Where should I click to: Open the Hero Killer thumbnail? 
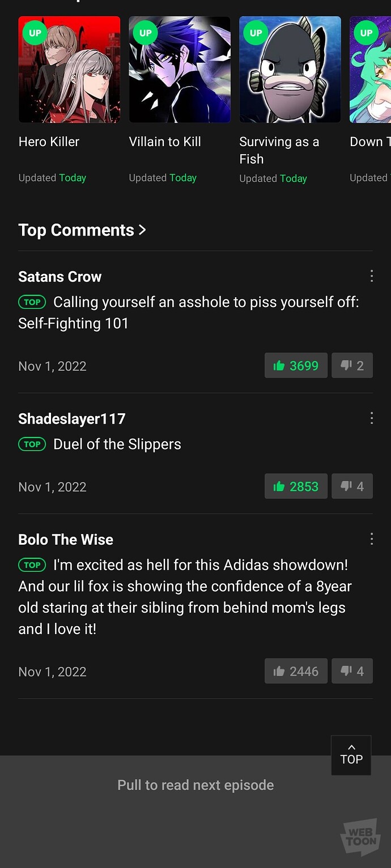click(x=69, y=70)
